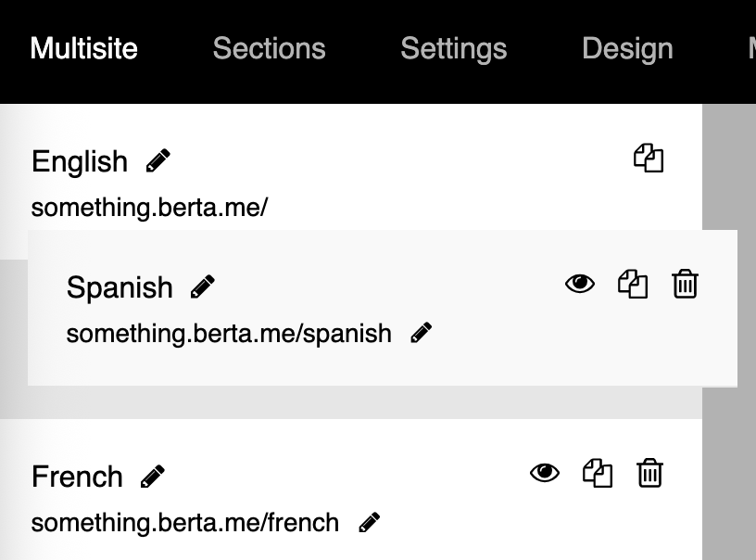This screenshot has width=756, height=560.
Task: Edit the English site name pencil
Action: click(x=158, y=160)
